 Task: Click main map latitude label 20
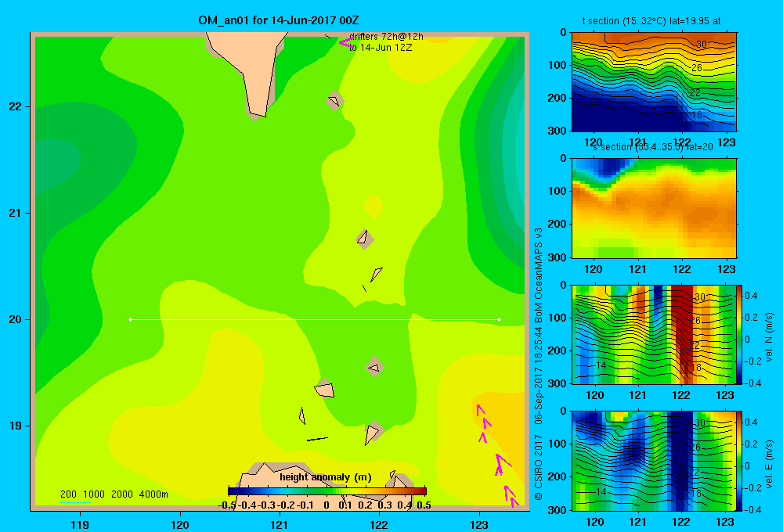[16, 319]
